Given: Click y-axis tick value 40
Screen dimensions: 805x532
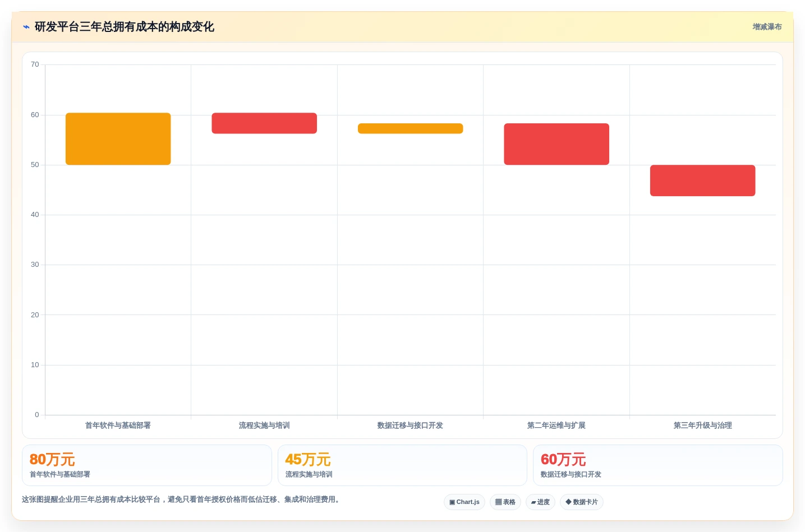Looking at the screenshot, I should (x=35, y=215).
